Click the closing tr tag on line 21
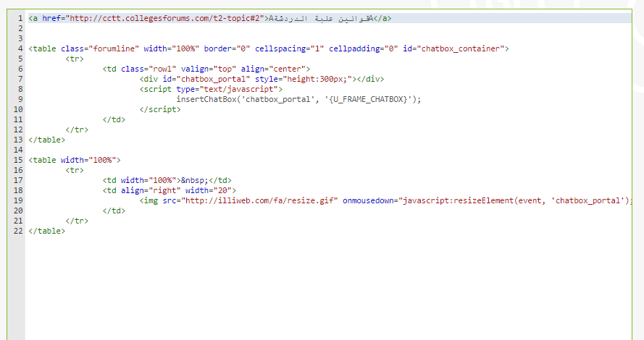The image size is (644, 340). coord(77,221)
